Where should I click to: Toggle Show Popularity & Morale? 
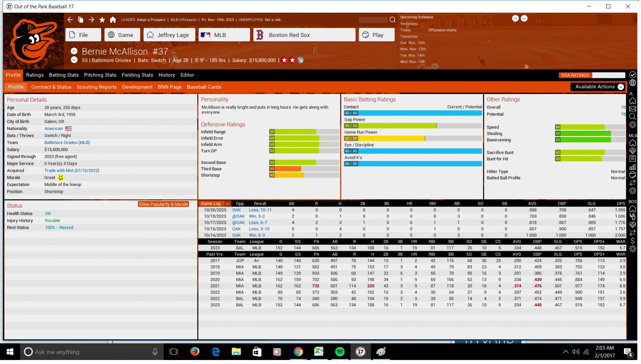point(163,204)
